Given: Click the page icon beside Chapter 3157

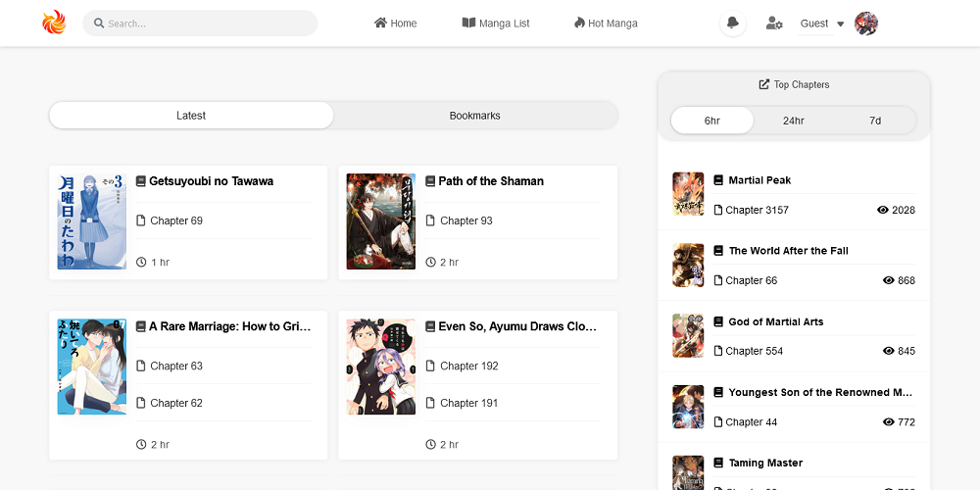Looking at the screenshot, I should (x=718, y=210).
